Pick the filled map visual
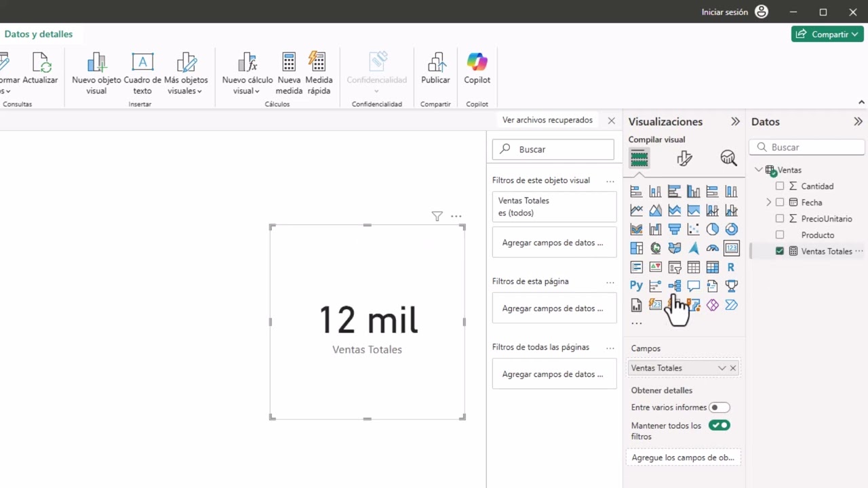The image size is (868, 488). click(x=674, y=248)
